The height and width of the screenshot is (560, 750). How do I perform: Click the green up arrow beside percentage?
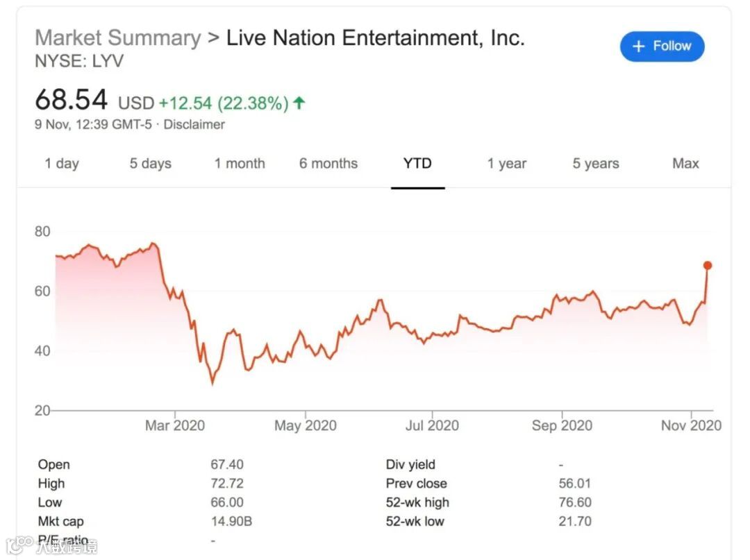tap(299, 103)
